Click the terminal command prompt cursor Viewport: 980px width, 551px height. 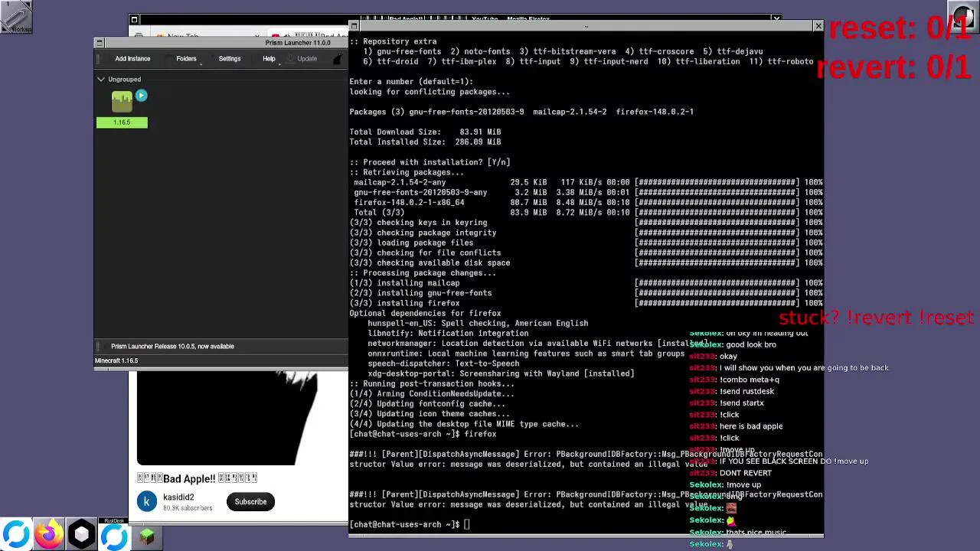pos(466,525)
